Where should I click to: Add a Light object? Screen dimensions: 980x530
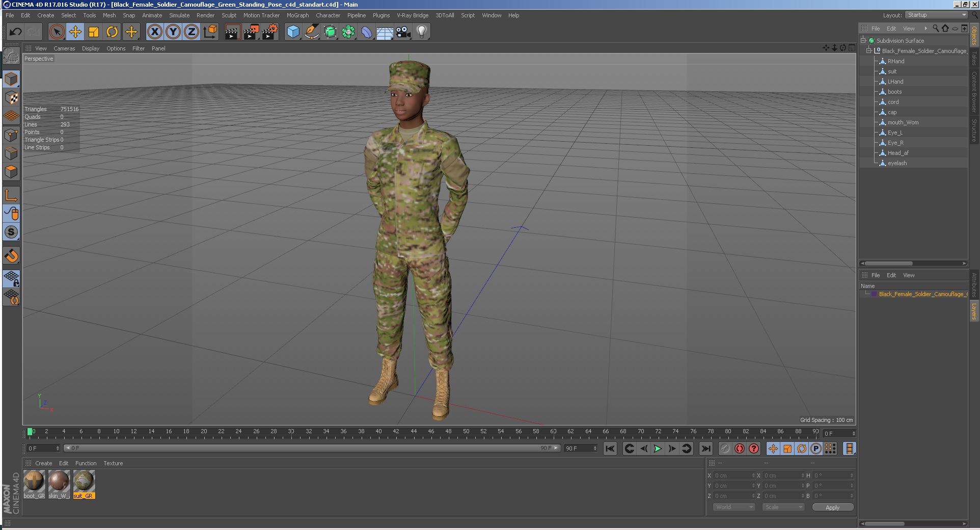(422, 32)
